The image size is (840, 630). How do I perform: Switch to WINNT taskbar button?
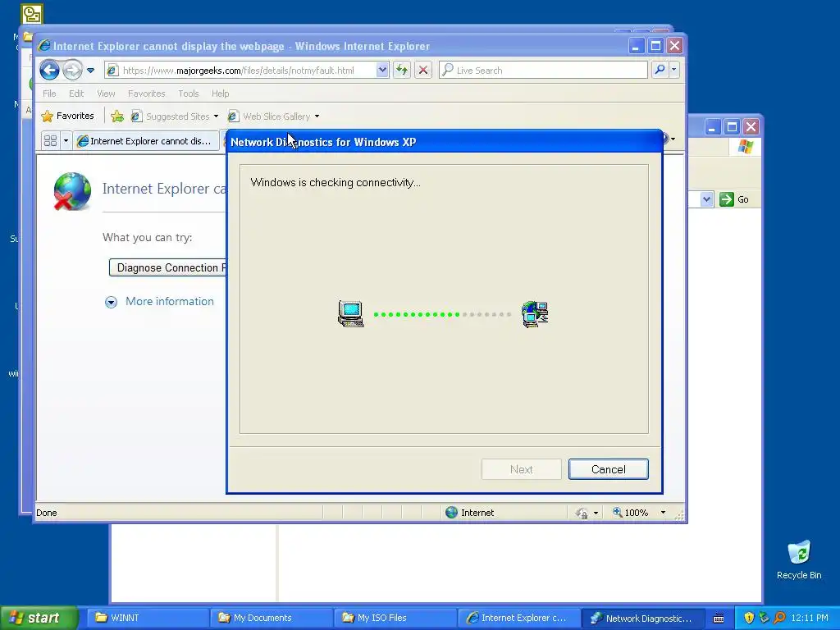point(148,618)
